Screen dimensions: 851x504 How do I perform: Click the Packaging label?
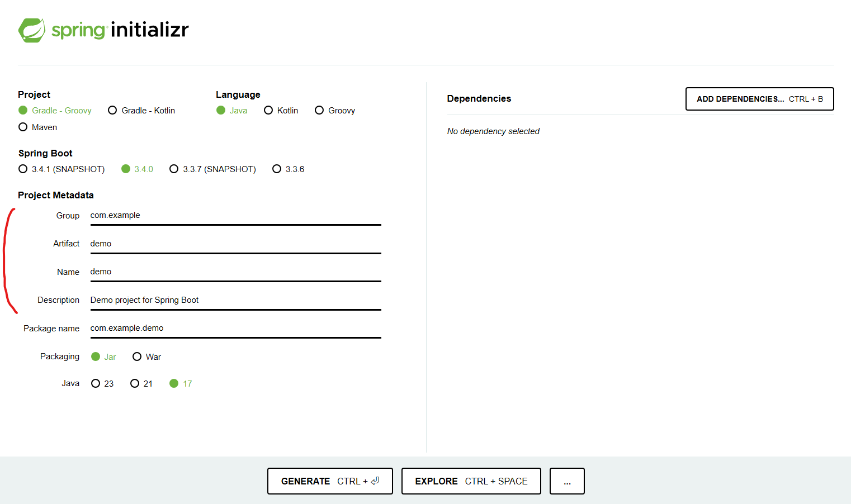click(x=60, y=356)
